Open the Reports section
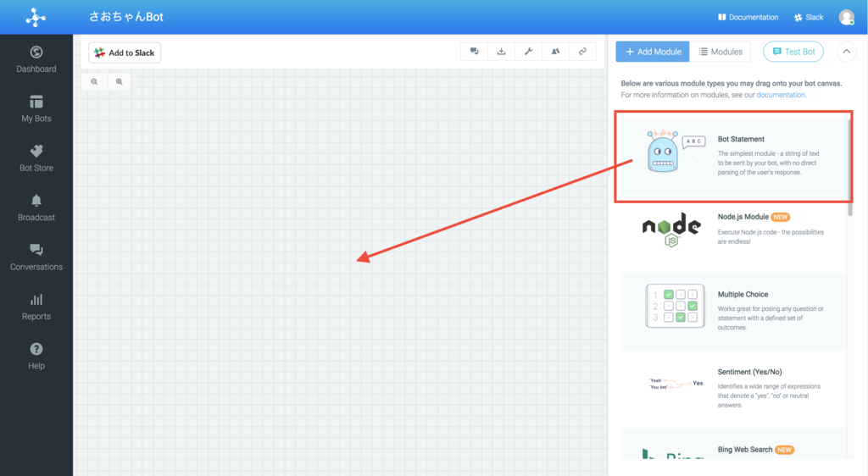The height and width of the screenshot is (476, 868). [36, 307]
